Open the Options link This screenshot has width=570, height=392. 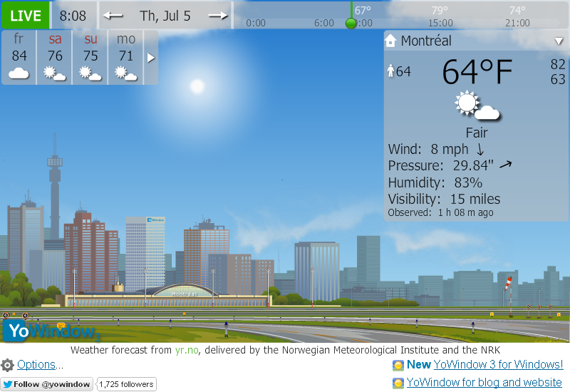click(39, 365)
